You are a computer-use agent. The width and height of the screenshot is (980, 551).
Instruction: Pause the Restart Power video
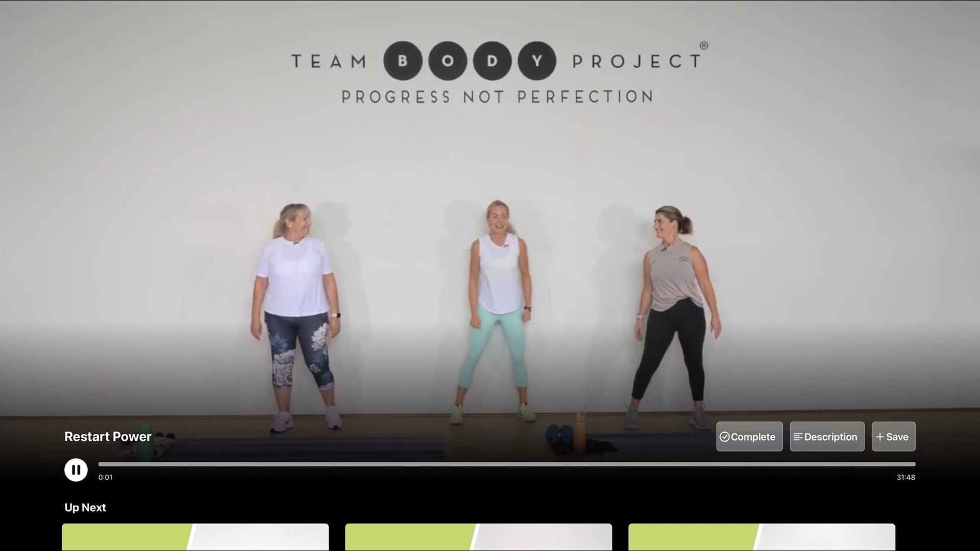[x=76, y=470]
